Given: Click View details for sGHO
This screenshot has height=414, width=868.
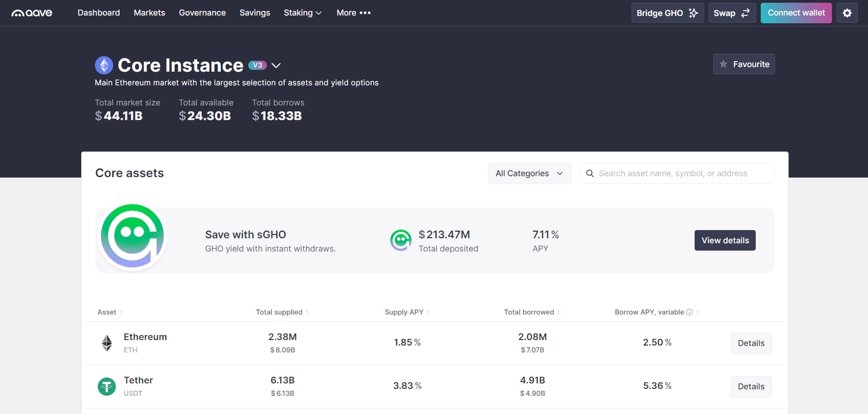Looking at the screenshot, I should pos(725,241).
